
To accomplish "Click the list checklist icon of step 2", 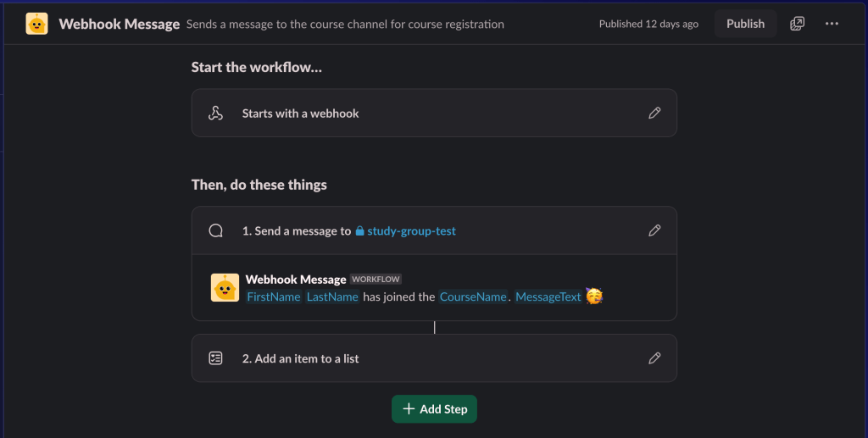I will (x=215, y=358).
